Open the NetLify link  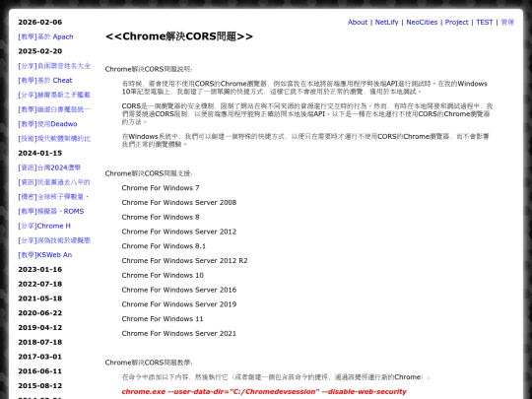[x=386, y=22]
